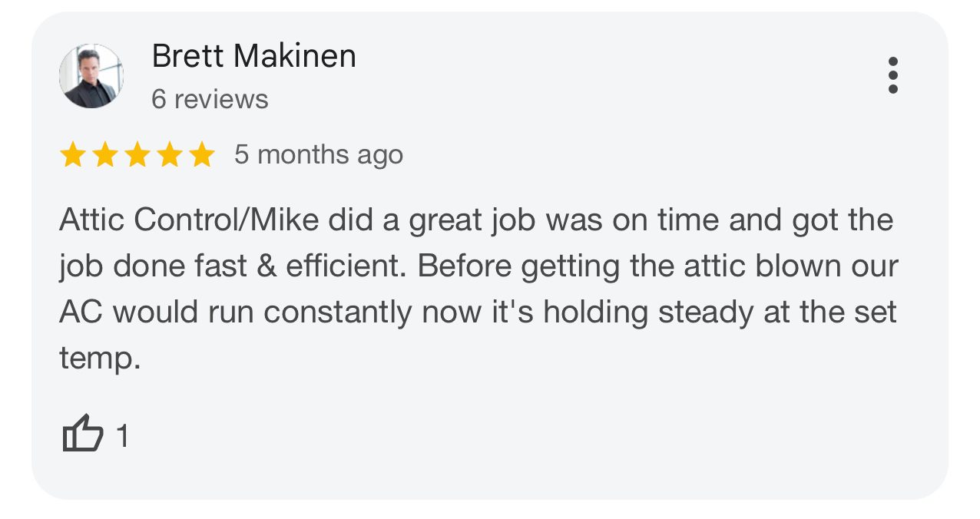Screen dimensions: 980x519
Task: Click the review line starting "job done fast"
Action: (478, 266)
